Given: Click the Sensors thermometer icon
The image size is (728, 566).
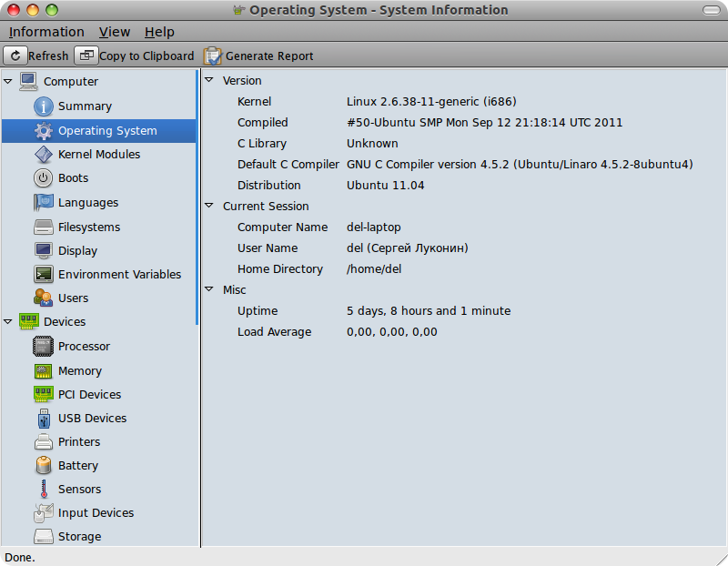Looking at the screenshot, I should point(44,489).
